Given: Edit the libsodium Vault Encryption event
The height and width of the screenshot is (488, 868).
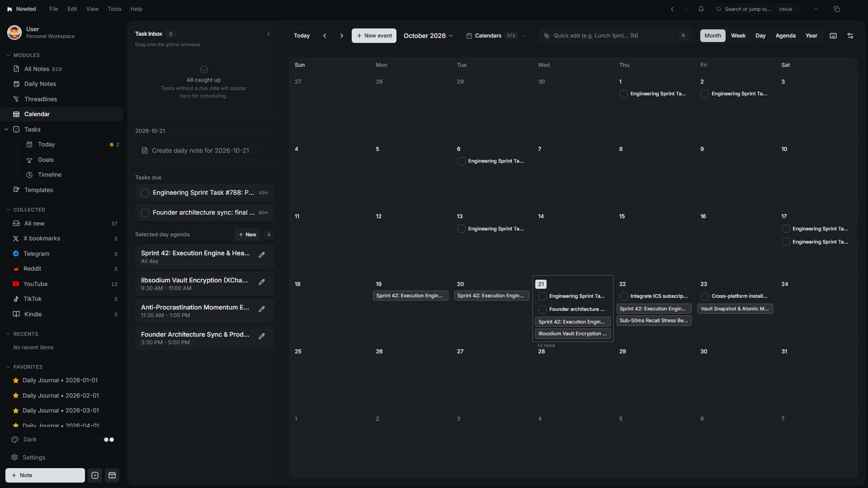Looking at the screenshot, I should pos(262,282).
